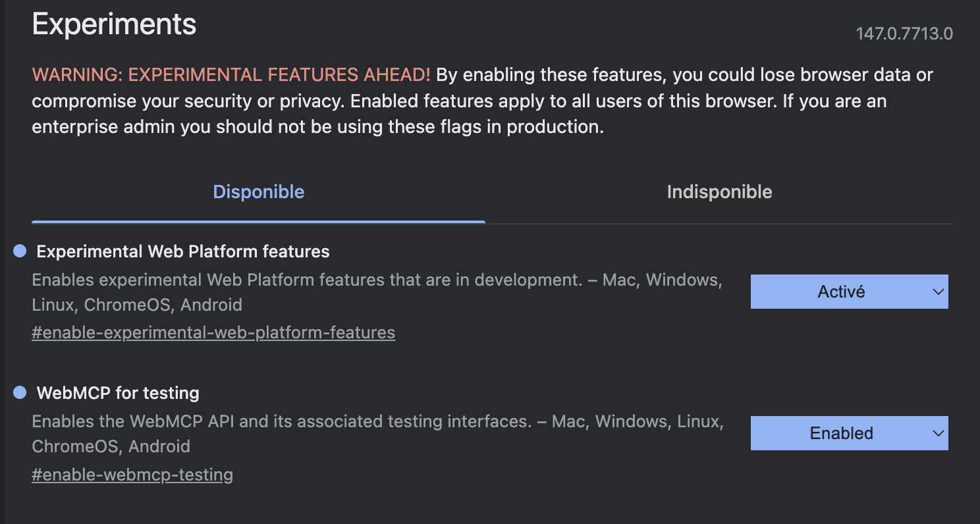Viewport: 980px width, 524px height.
Task: Open the #enable-experimental-web-platform-features link
Action: (213, 332)
